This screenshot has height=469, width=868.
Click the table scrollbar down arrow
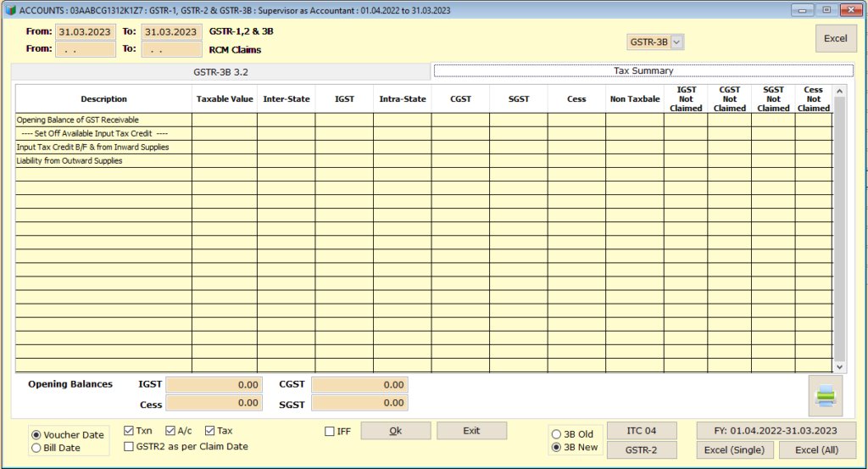click(x=839, y=366)
